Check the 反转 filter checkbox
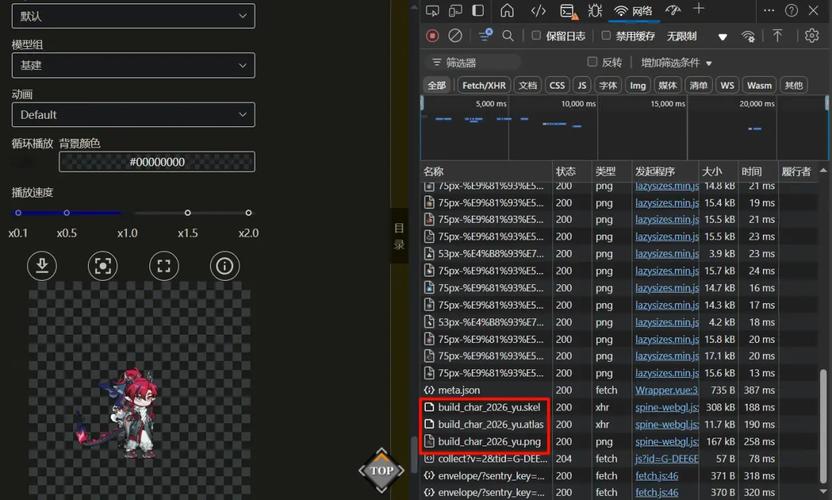 [x=592, y=62]
